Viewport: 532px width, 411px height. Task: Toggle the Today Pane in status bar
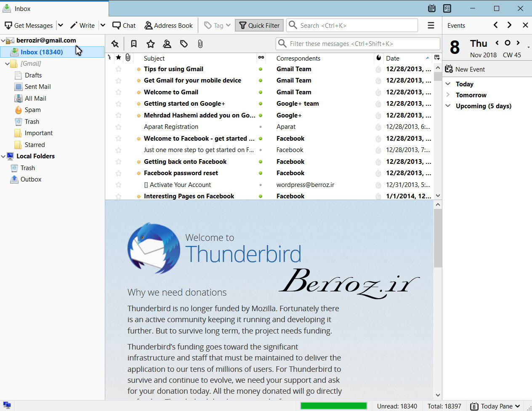495,406
